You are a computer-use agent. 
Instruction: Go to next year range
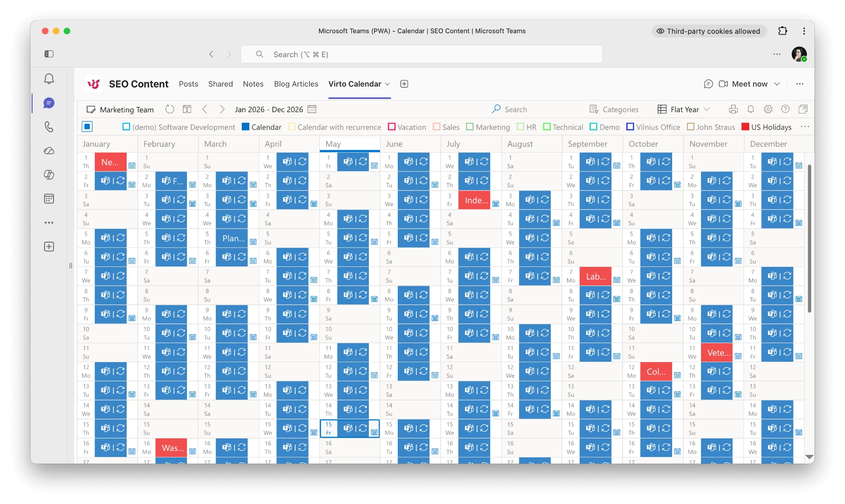(222, 109)
